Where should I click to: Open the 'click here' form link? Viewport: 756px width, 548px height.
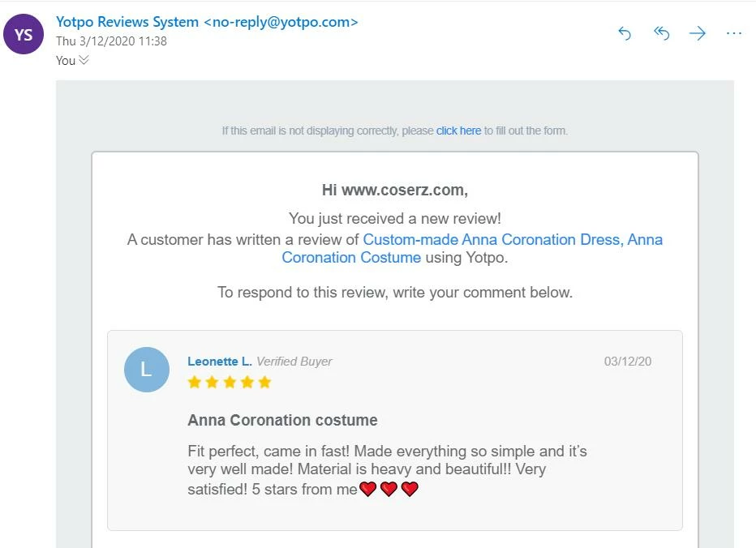[x=458, y=131]
